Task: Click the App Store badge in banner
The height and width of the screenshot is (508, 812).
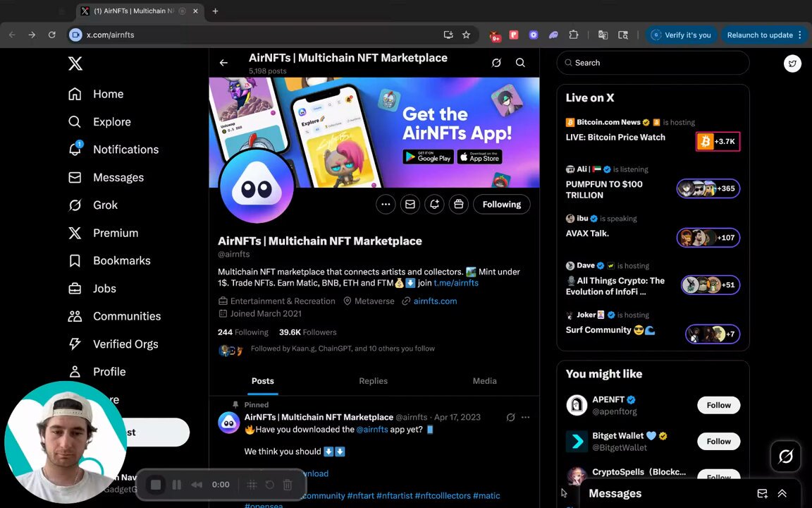Action: coord(479,157)
